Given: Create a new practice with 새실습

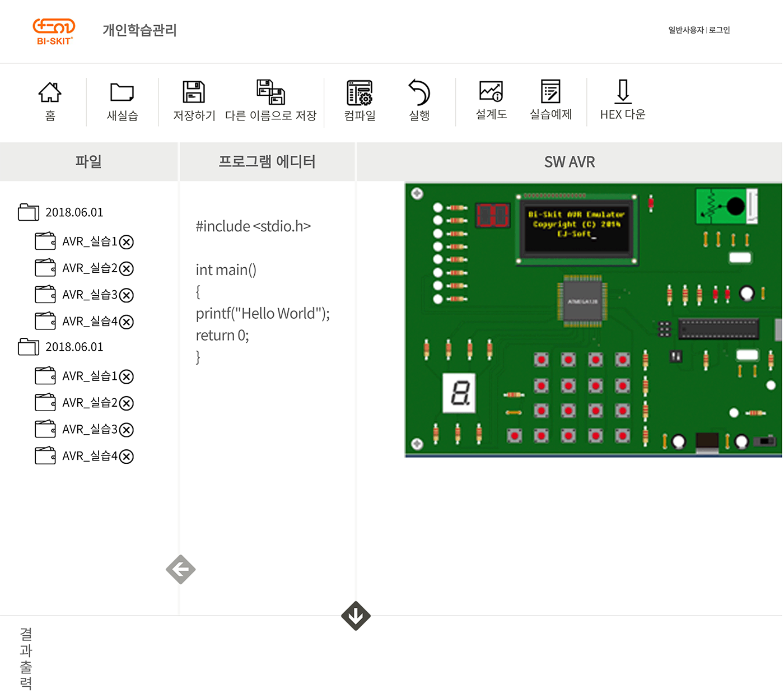Looking at the screenshot, I should [122, 100].
